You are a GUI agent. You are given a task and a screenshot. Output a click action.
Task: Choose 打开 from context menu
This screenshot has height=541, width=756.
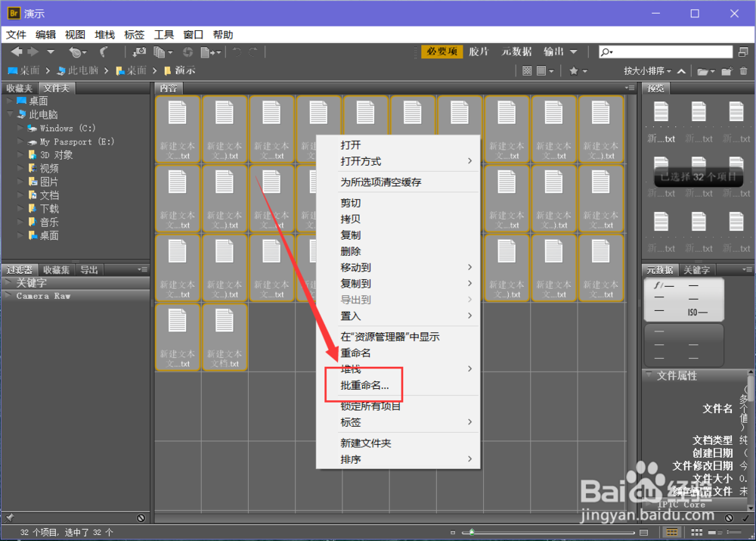click(398, 145)
